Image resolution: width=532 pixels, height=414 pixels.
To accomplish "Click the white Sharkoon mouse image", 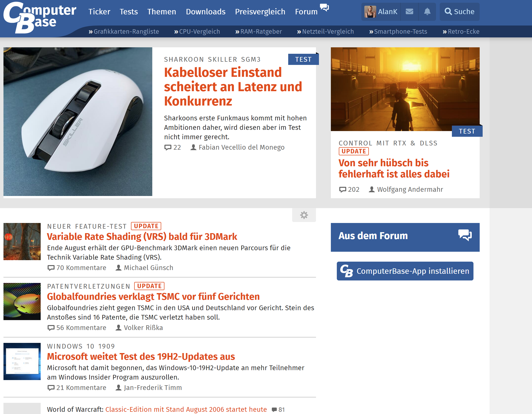I will pyautogui.click(x=78, y=122).
